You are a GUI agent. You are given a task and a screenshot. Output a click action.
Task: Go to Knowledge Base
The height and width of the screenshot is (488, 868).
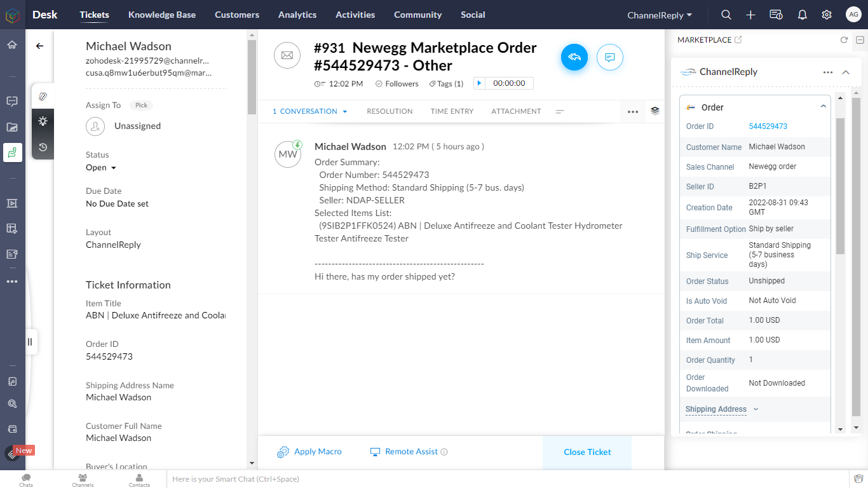pyautogui.click(x=162, y=15)
